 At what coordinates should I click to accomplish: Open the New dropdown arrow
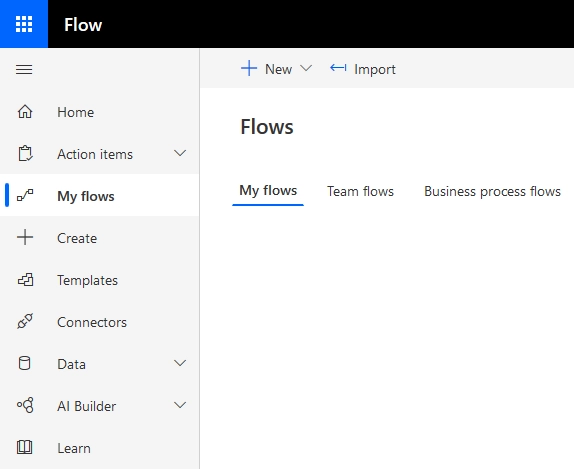point(306,68)
